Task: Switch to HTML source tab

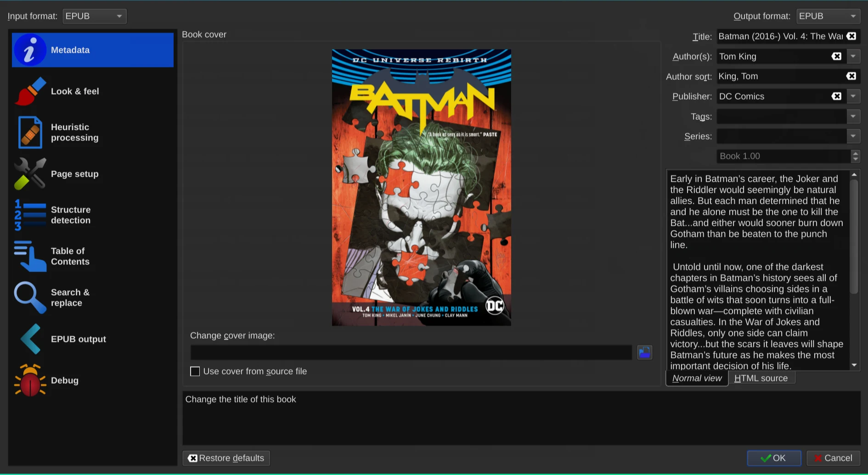Action: pos(761,378)
